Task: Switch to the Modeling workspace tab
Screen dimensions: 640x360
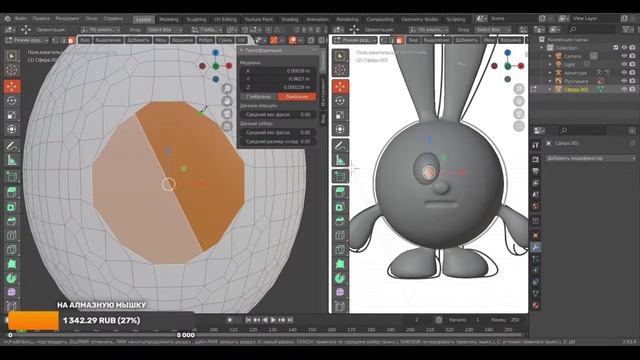Action: [x=169, y=19]
